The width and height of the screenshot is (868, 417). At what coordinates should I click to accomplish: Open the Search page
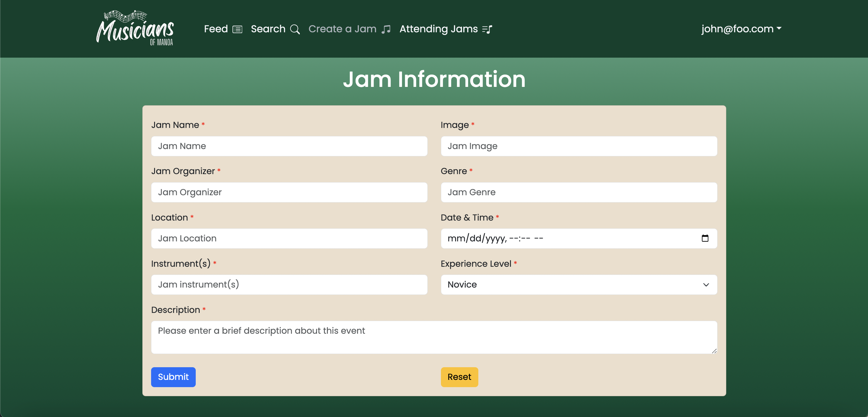point(268,29)
